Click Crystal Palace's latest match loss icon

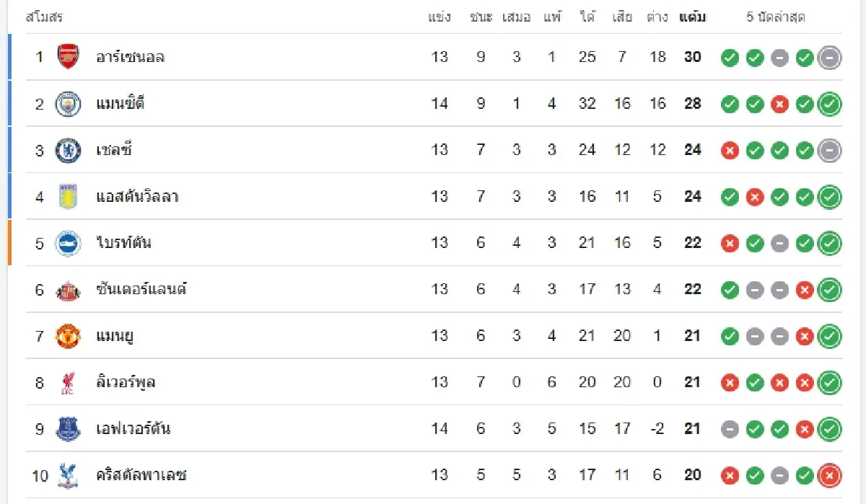click(x=830, y=476)
